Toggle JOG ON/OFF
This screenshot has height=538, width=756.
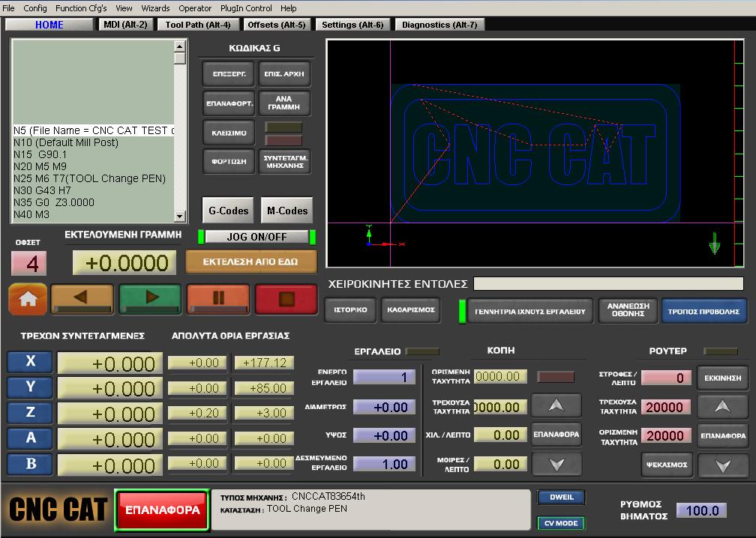click(x=257, y=237)
